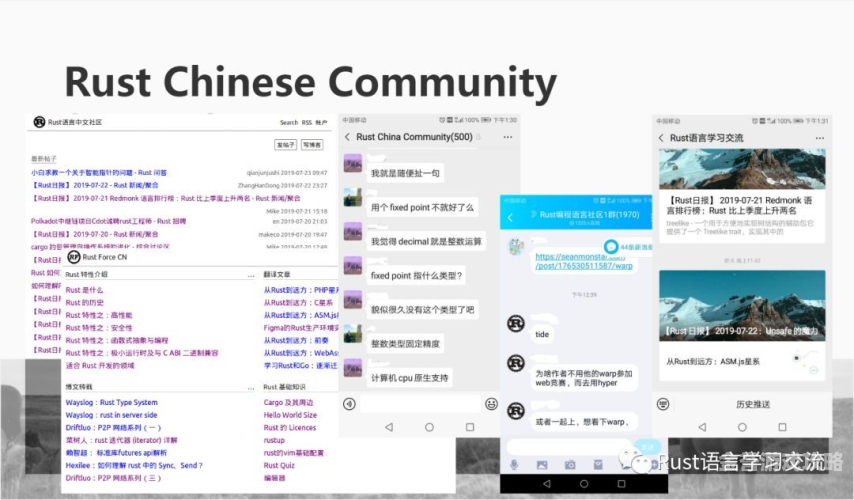Tap Android home button on black navigation bar
Image resolution: width=854 pixels, height=500 pixels.
tap(584, 484)
